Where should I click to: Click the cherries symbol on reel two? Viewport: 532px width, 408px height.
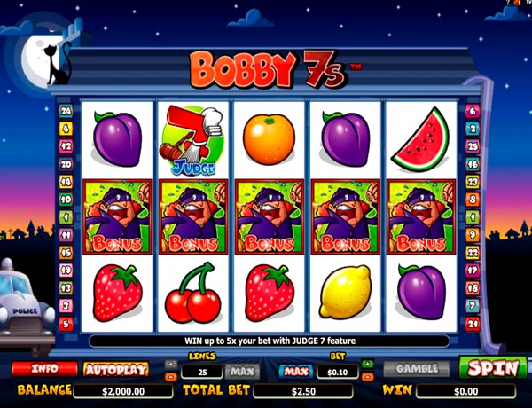click(x=192, y=293)
